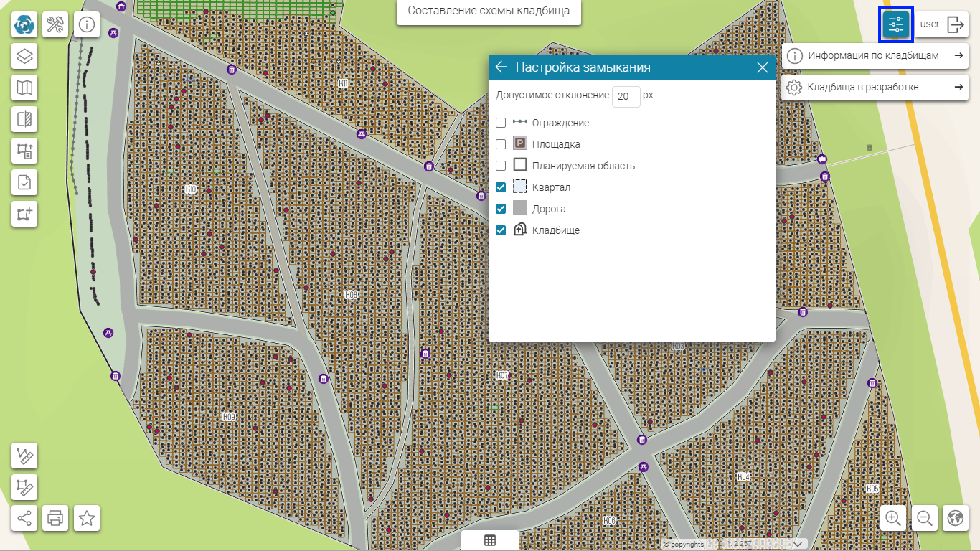This screenshot has width=980, height=551.
Task: Expand the bottom chevron next to scale
Action: click(798, 544)
